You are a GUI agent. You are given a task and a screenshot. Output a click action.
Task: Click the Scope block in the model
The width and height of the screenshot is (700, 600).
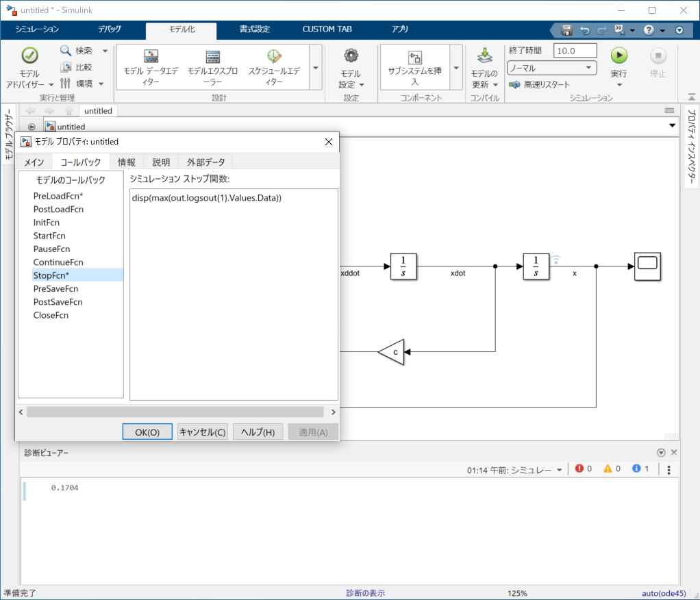[647, 266]
